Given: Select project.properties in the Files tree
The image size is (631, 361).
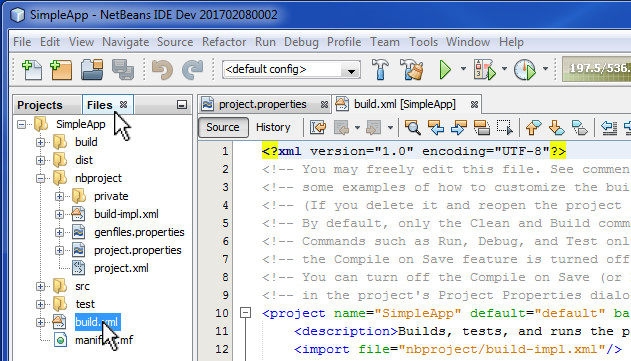Looking at the screenshot, I should (x=138, y=250).
